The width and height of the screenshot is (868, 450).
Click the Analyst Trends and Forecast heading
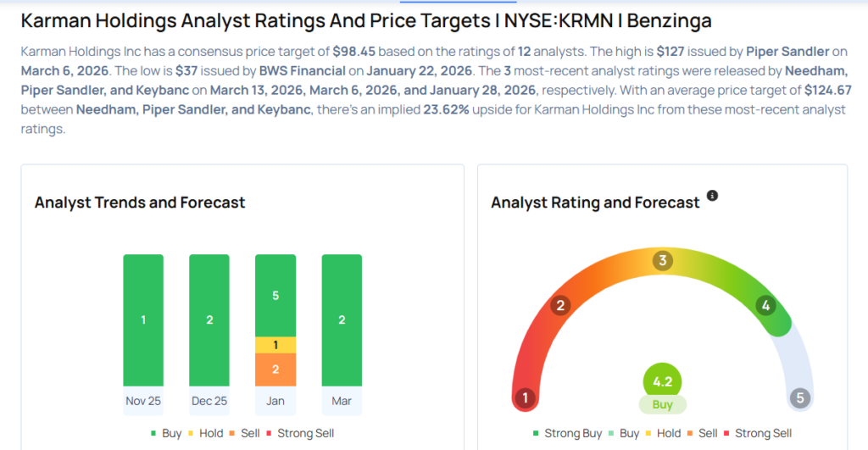(x=140, y=203)
